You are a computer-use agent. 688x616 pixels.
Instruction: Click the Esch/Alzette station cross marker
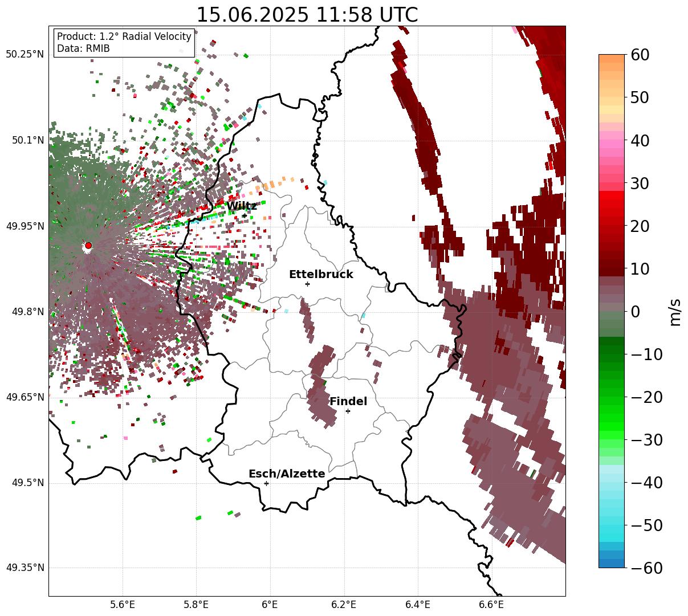tap(266, 483)
